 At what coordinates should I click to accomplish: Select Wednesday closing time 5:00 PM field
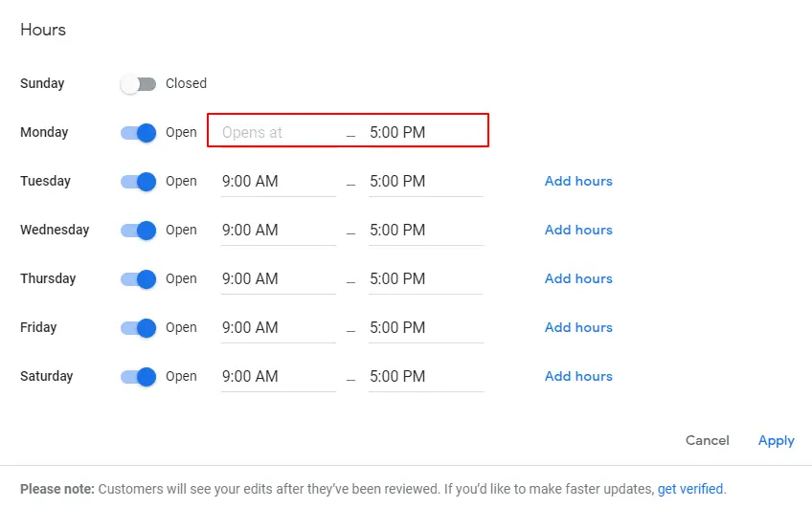pos(425,231)
